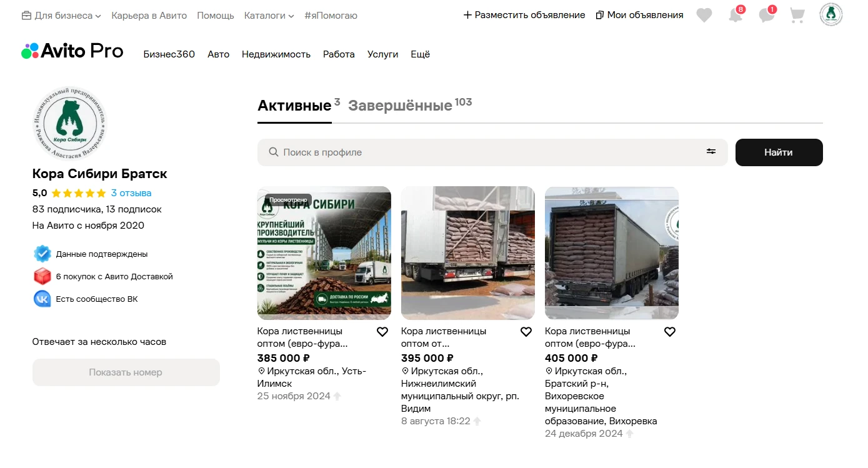868x468 pixels.
Task: Click the Avito Pro logo
Action: click(72, 51)
